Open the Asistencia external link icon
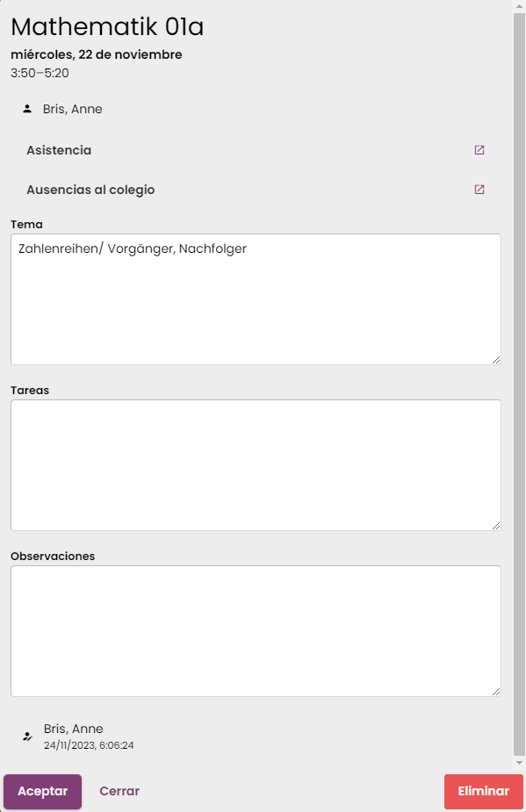This screenshot has width=526, height=812. [479, 150]
